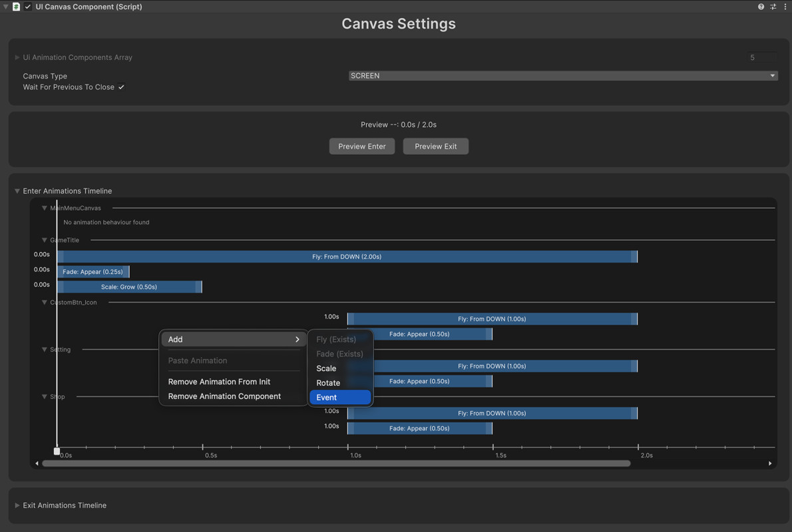Choose Remove Animation Component
Image resolution: width=792 pixels, height=532 pixels.
click(x=224, y=396)
